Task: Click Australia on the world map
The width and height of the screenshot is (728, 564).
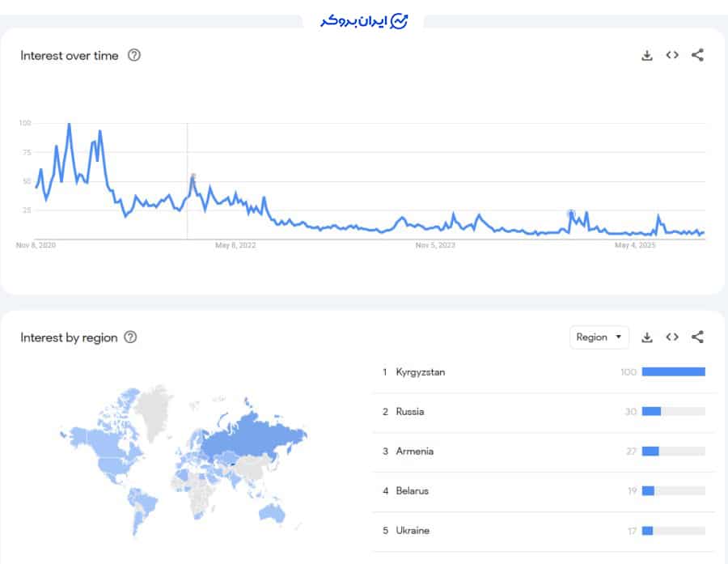Action: coord(272,513)
